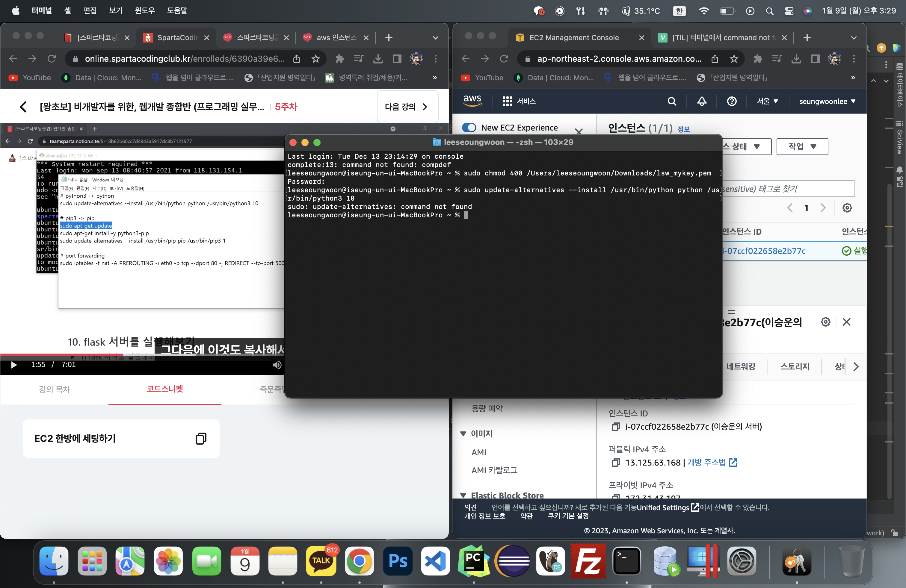Open the seungwoonlee account dropdown
The image size is (906, 588).
(827, 101)
